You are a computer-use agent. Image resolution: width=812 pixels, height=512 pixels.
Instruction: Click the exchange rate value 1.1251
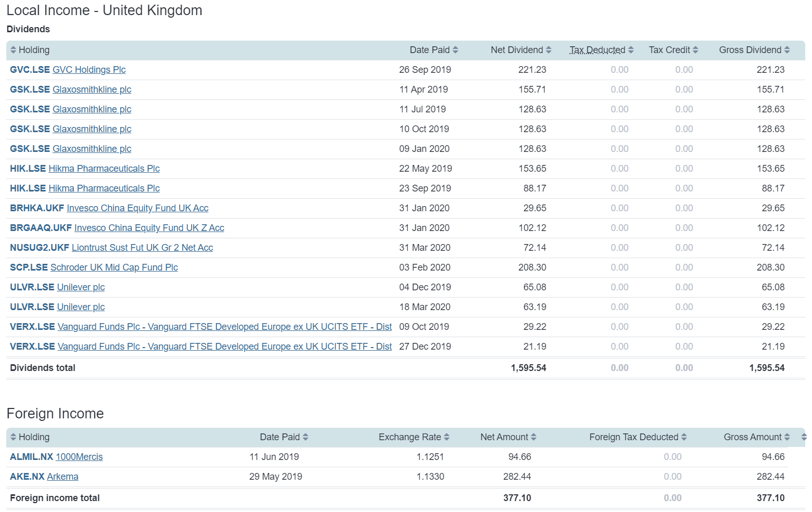tap(430, 457)
